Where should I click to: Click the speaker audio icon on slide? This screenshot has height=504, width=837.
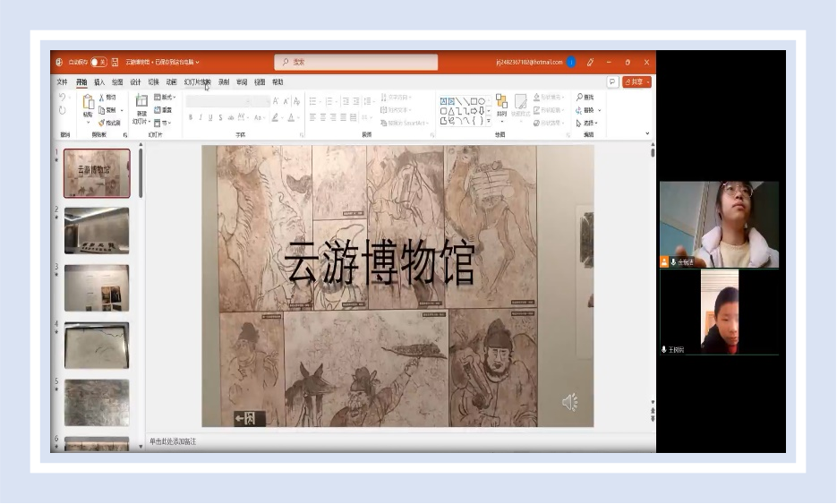coord(569,402)
